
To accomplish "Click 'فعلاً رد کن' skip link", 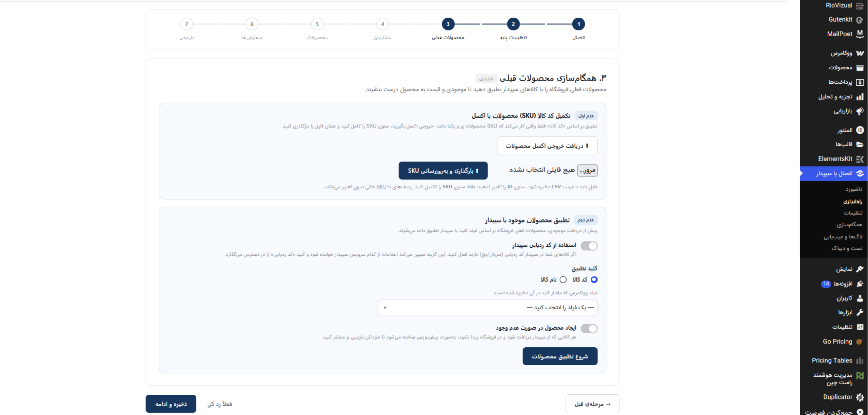I will point(220,404).
